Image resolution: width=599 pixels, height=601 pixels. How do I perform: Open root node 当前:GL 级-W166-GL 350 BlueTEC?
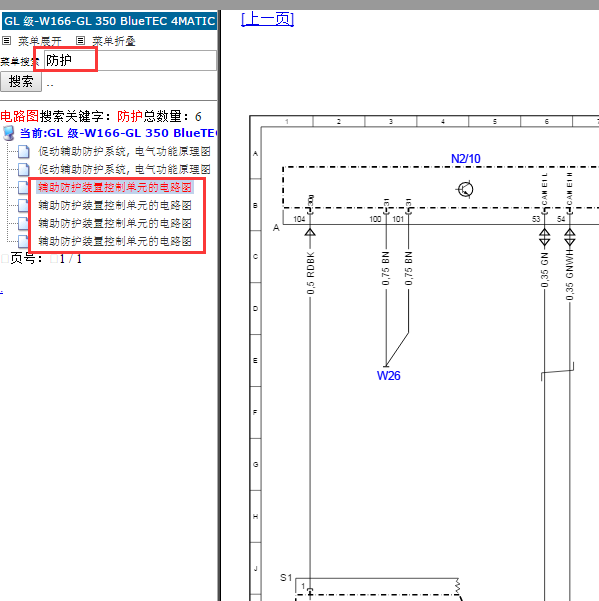click(118, 133)
